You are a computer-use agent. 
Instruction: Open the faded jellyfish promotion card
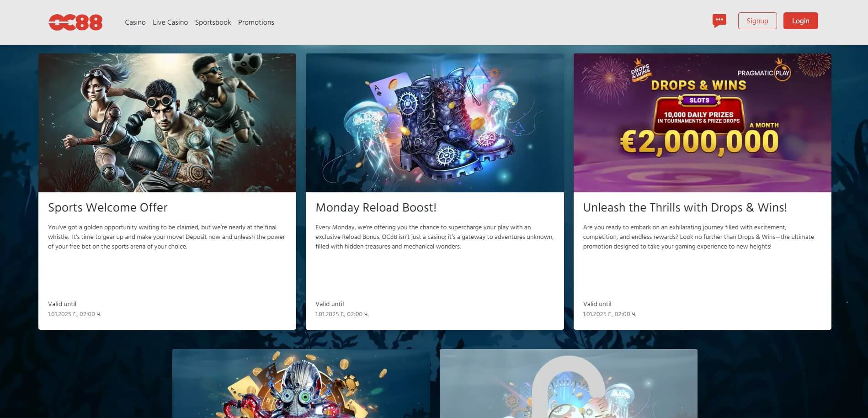[x=569, y=384]
